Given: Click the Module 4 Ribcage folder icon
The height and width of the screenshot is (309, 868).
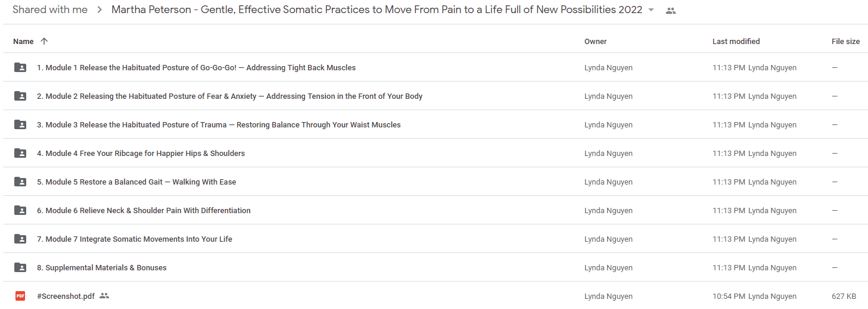Looking at the screenshot, I should pyautogui.click(x=20, y=153).
